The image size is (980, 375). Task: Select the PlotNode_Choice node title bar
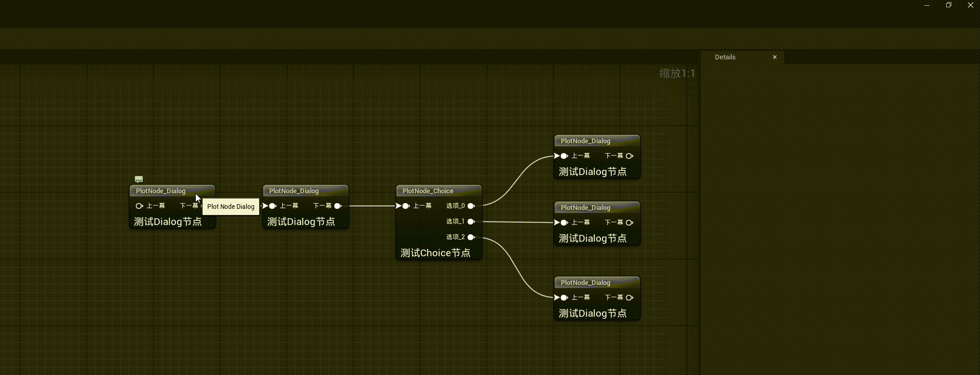click(438, 191)
